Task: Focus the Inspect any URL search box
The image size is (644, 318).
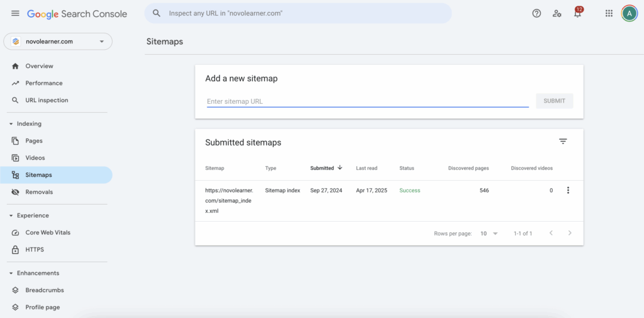Action: [298, 13]
